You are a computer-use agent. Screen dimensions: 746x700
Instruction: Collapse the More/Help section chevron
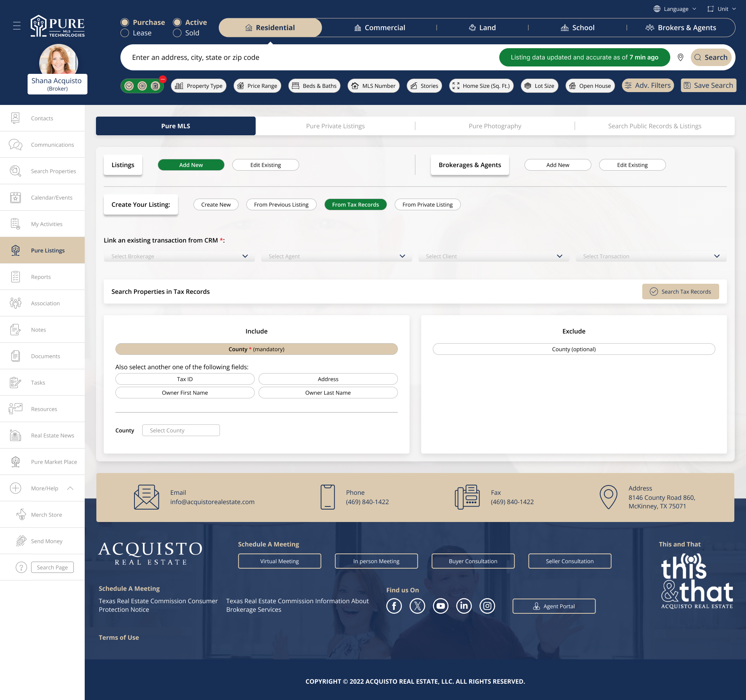tap(70, 488)
